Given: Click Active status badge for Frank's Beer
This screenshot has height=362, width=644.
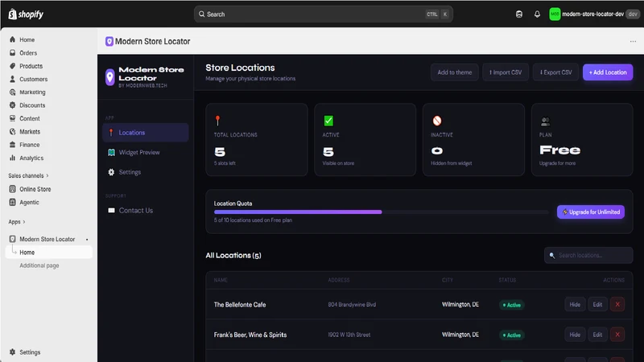Looking at the screenshot, I should coord(511,335).
